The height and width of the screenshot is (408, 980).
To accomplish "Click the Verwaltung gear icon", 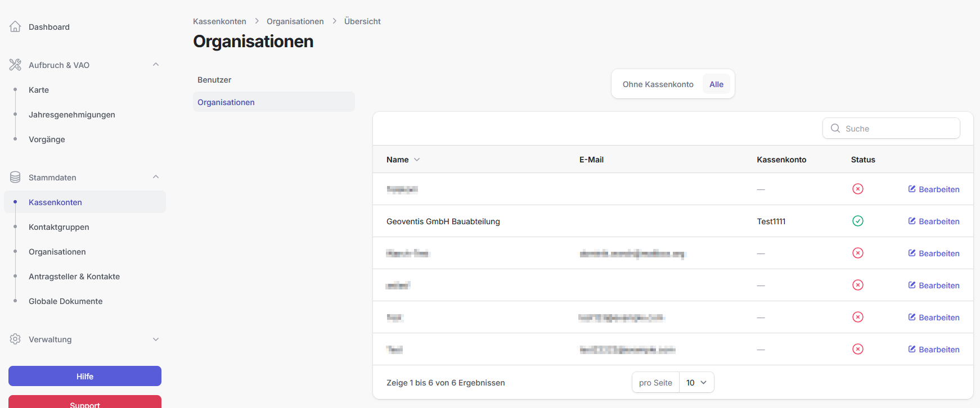I will tap(15, 339).
